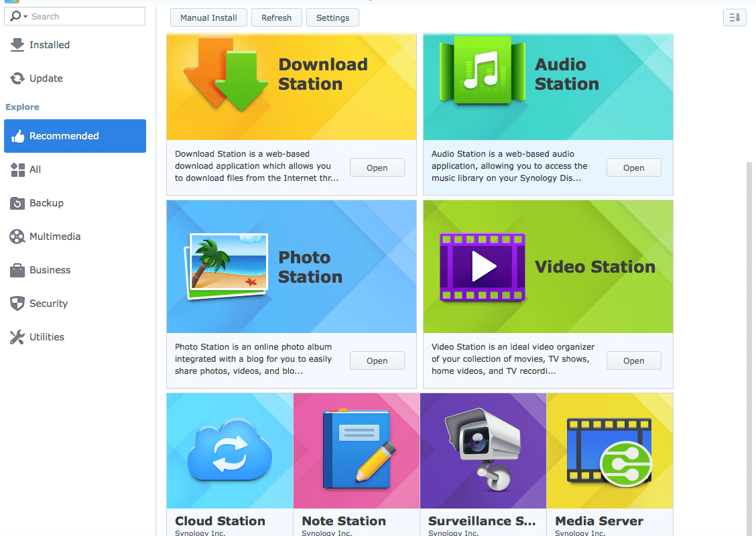Click the Video Station play film icon
This screenshot has width=756, height=536.
[482, 267]
